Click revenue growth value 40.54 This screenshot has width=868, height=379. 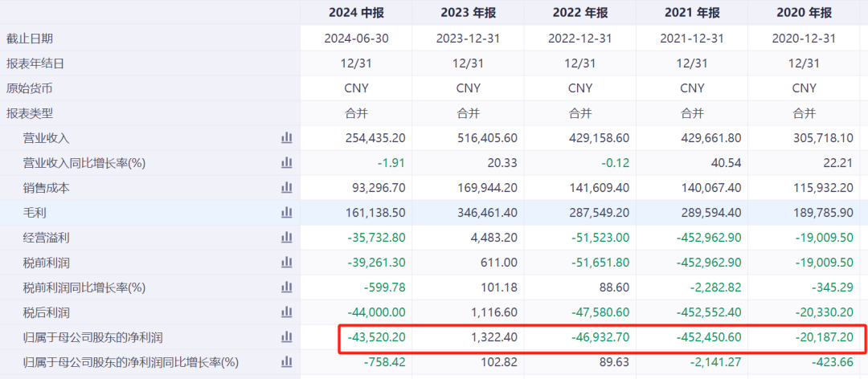[x=727, y=163]
